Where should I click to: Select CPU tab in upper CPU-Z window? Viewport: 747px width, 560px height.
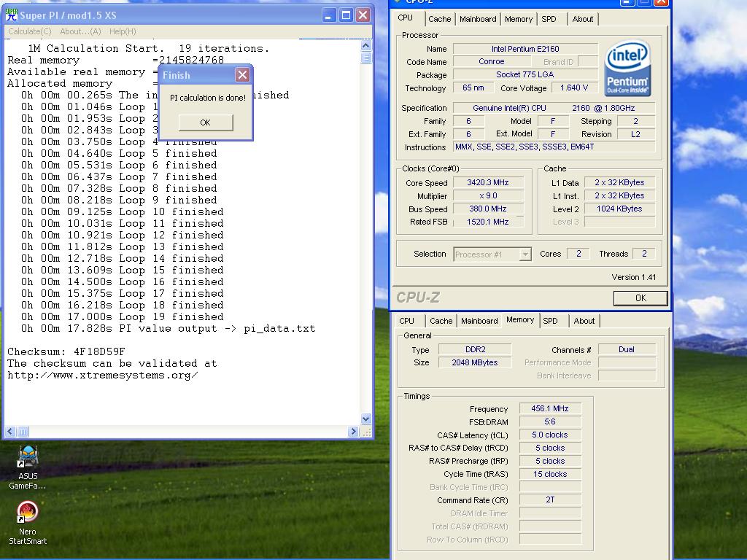point(406,17)
